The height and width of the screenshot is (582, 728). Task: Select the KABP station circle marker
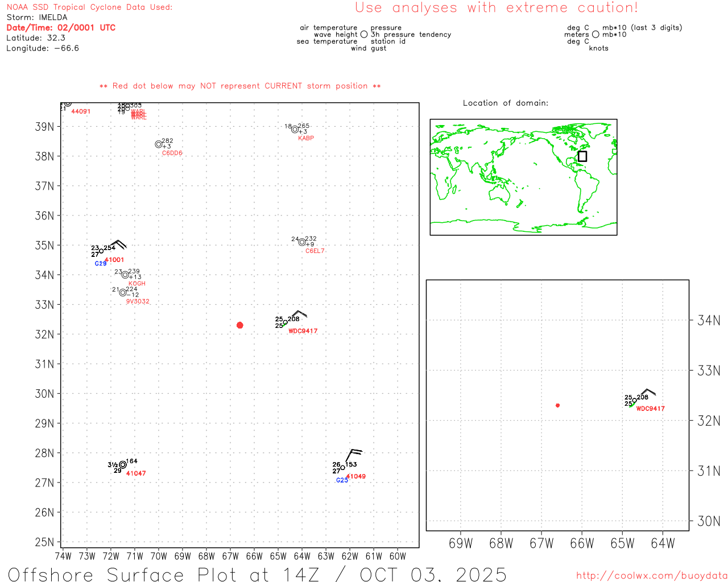(x=295, y=130)
